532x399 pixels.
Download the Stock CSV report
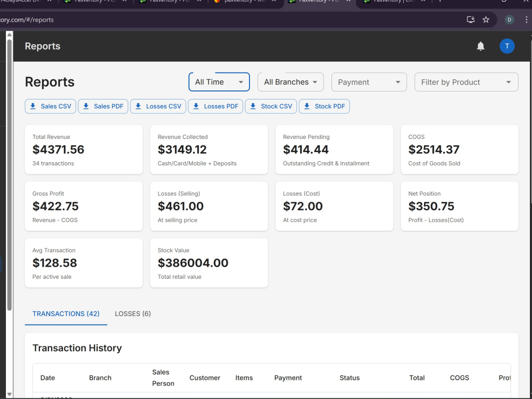coord(271,106)
